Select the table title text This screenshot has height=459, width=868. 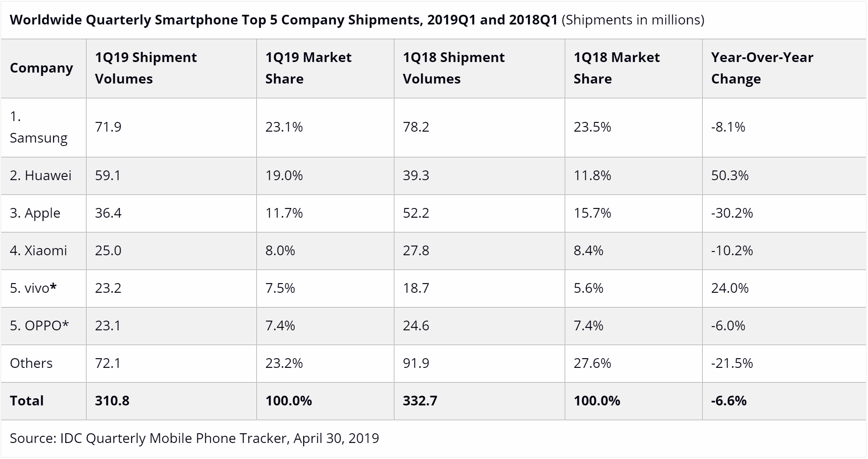(x=357, y=20)
